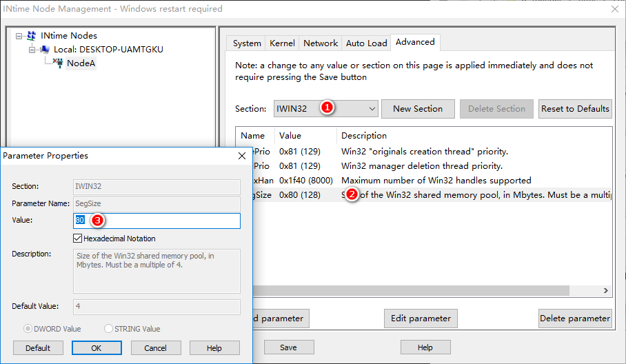Close the INtime Node Management window

coord(615,9)
